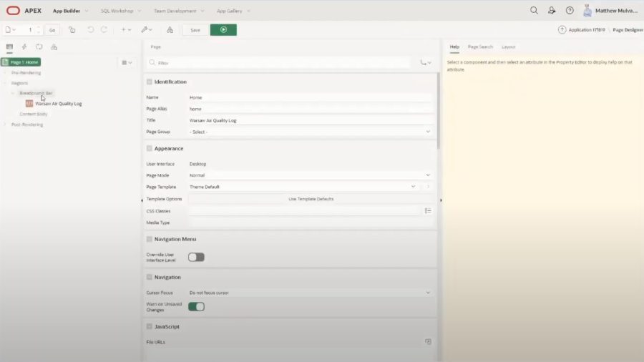
Task: Click the Use Template Defaults button
Action: pyautogui.click(x=311, y=199)
